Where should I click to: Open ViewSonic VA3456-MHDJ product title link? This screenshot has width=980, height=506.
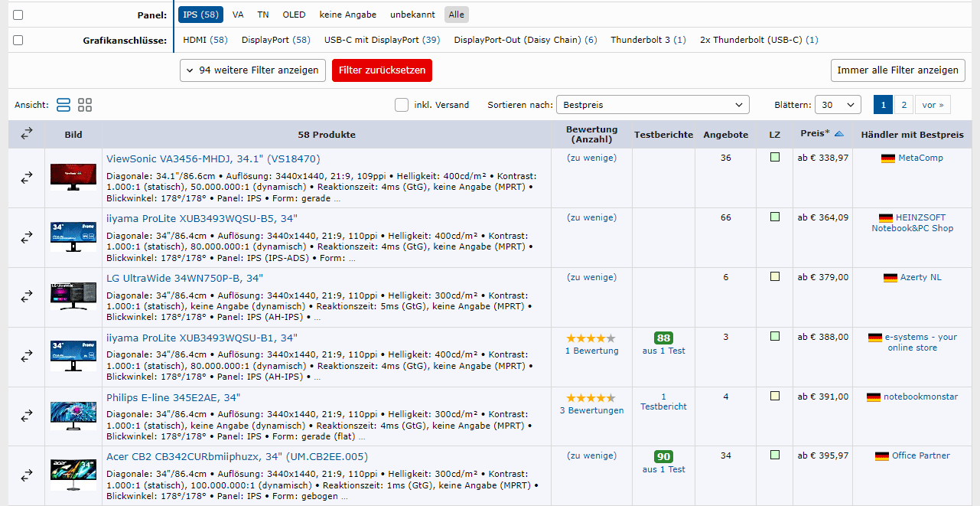click(213, 159)
